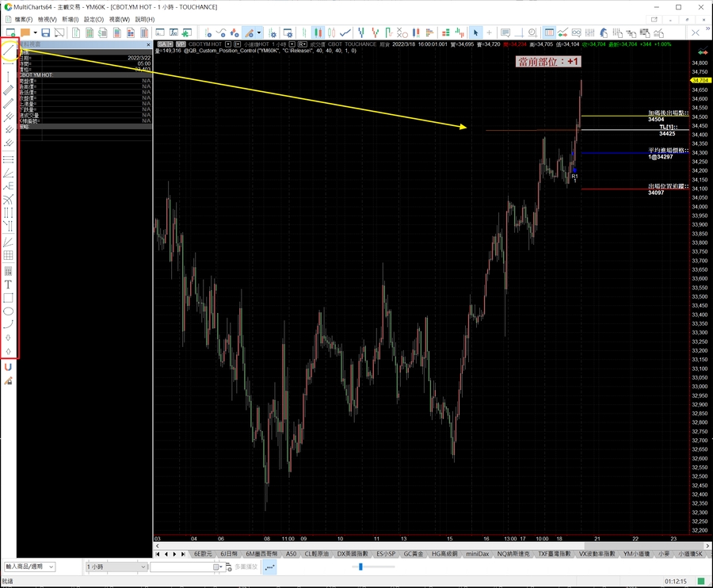Screen dimensions: 713x588
Task: Select the arc drawing tool
Action: (x=9, y=323)
